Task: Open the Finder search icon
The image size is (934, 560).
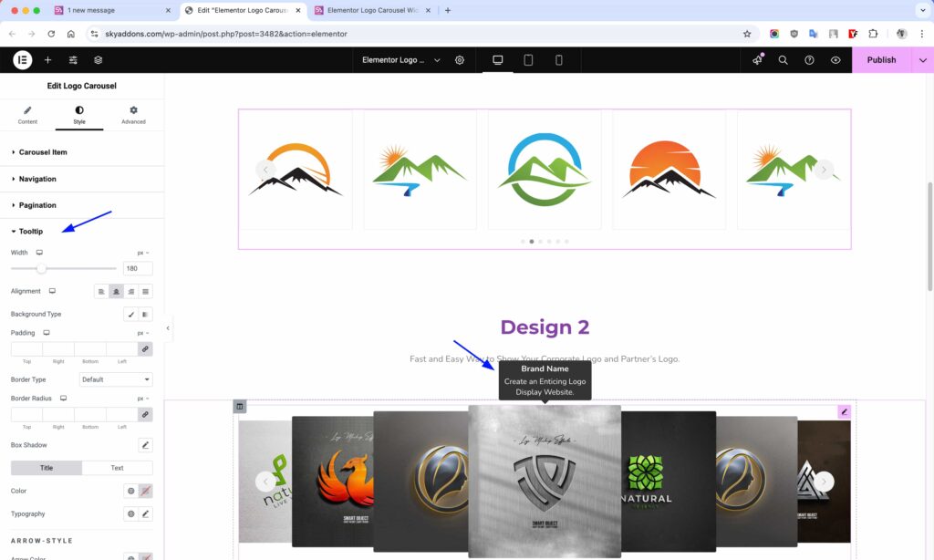Action: 784,59
